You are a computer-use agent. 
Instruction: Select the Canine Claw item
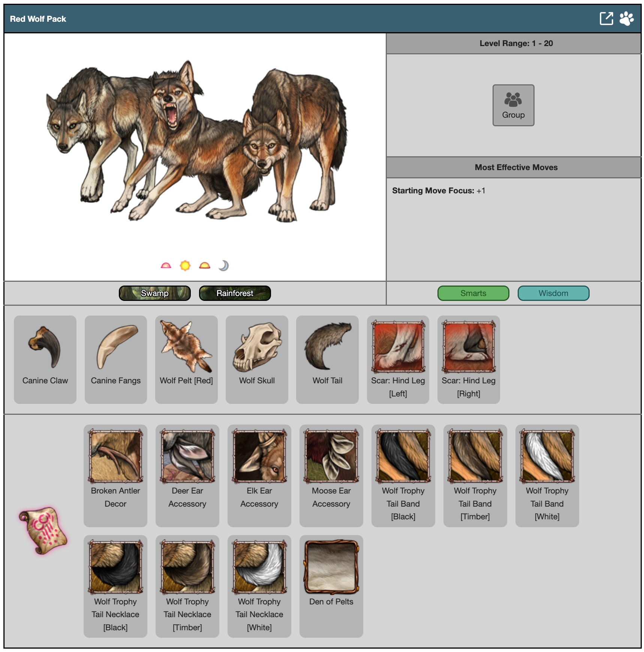pos(45,359)
